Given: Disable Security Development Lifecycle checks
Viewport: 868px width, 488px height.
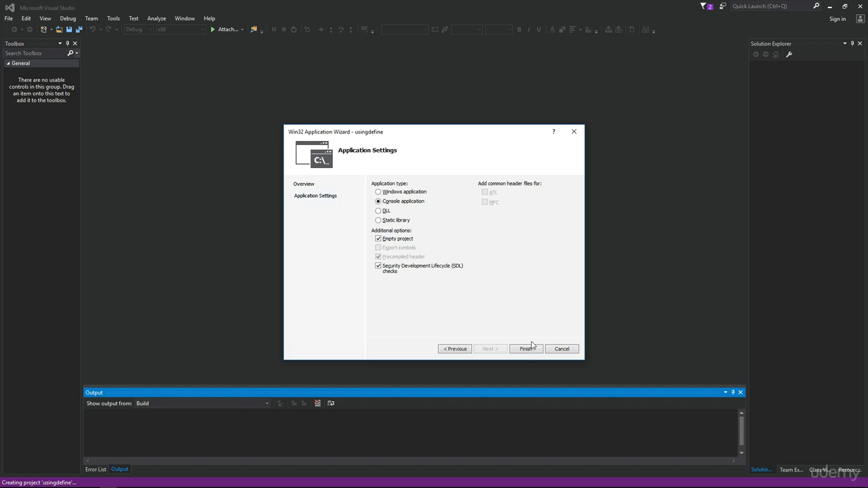Looking at the screenshot, I should 378,266.
